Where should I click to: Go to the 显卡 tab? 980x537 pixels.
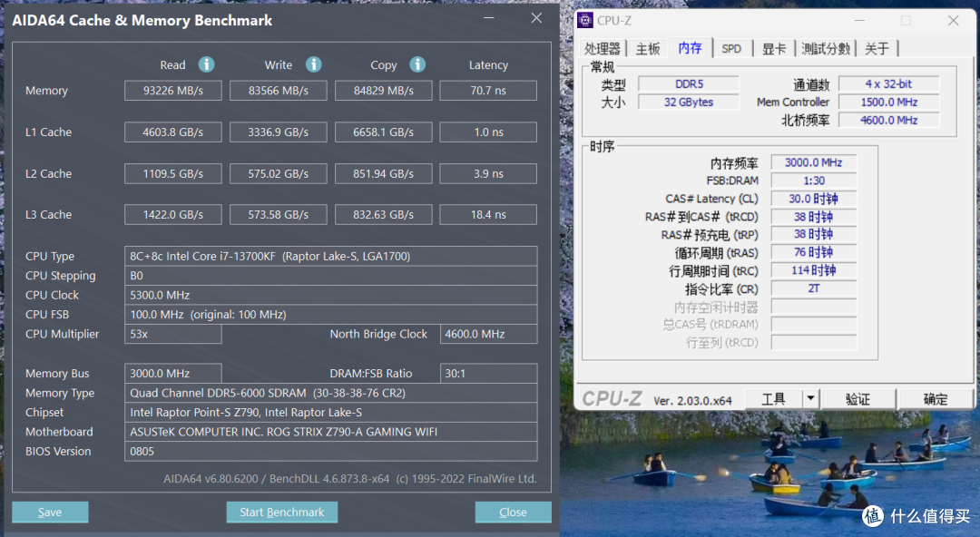774,49
